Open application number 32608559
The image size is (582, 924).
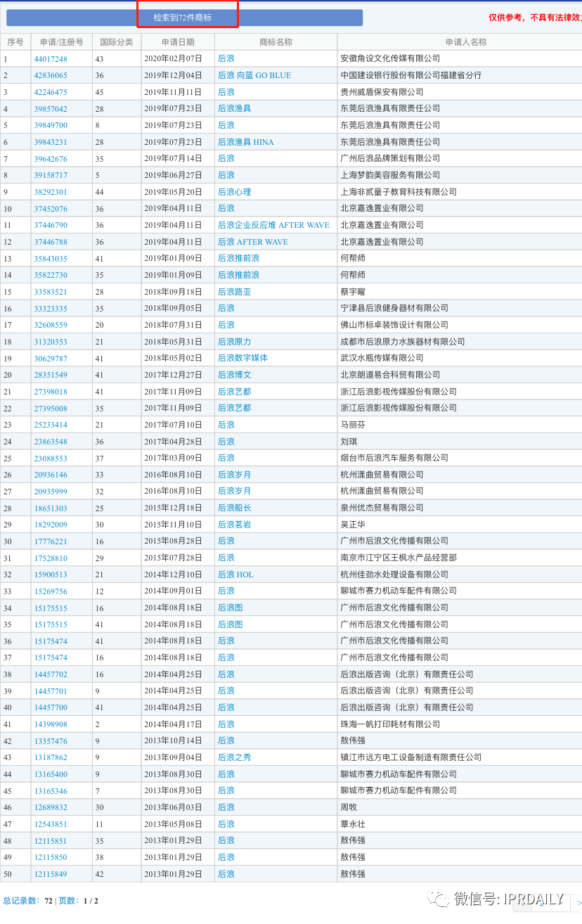pyautogui.click(x=51, y=325)
